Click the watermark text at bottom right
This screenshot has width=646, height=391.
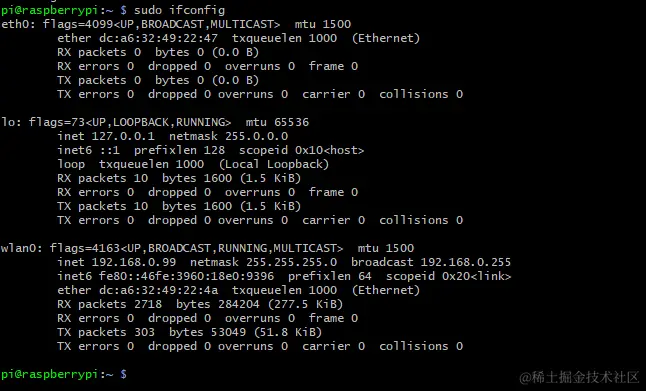(x=579, y=377)
